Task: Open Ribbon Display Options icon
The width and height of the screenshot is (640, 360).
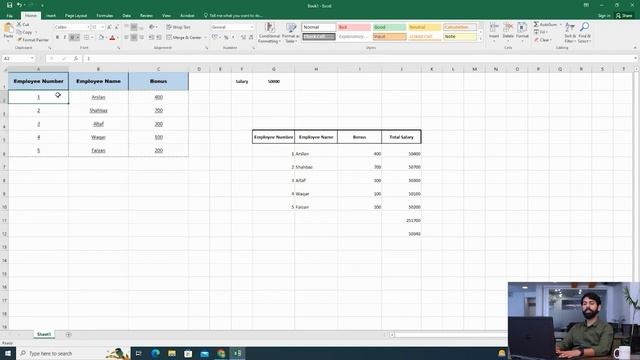Action: pyautogui.click(x=586, y=5)
